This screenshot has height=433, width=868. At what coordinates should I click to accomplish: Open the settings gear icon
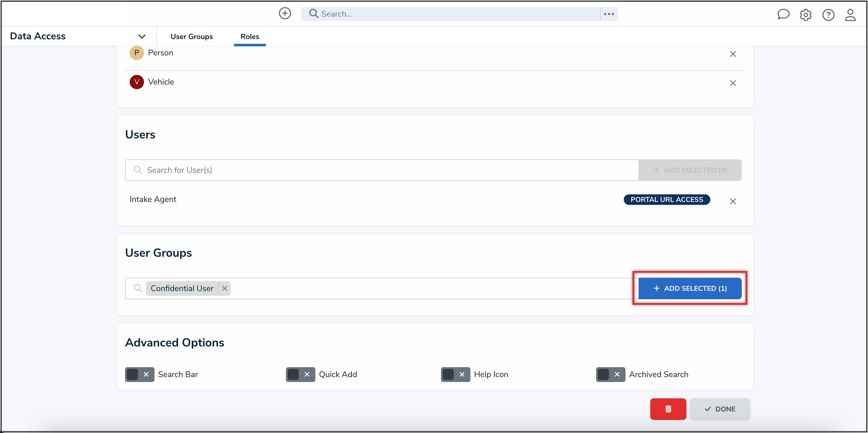tap(806, 15)
